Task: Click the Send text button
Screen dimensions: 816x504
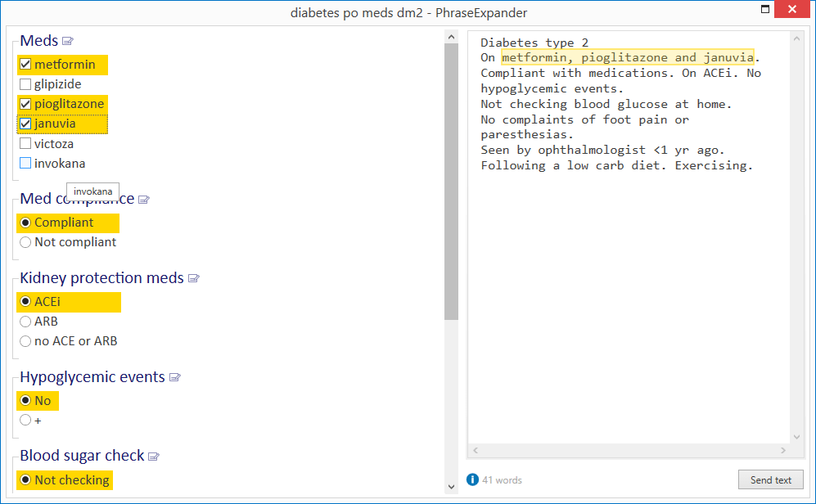Action: [x=770, y=479]
